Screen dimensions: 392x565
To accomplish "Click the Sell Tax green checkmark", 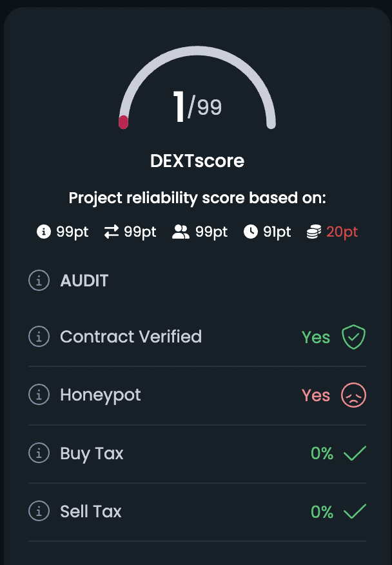I will pyautogui.click(x=355, y=511).
